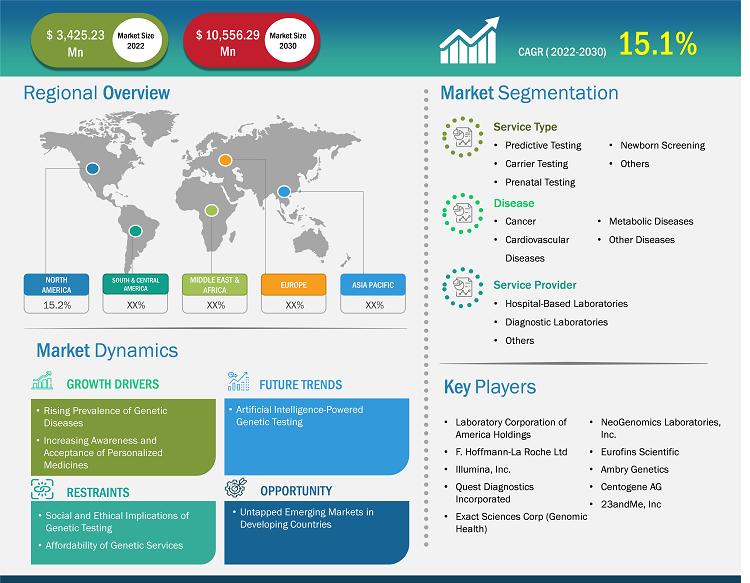This screenshot has height=583, width=750.
Task: Click the growth bar chart arrow icon
Action: 469,41
